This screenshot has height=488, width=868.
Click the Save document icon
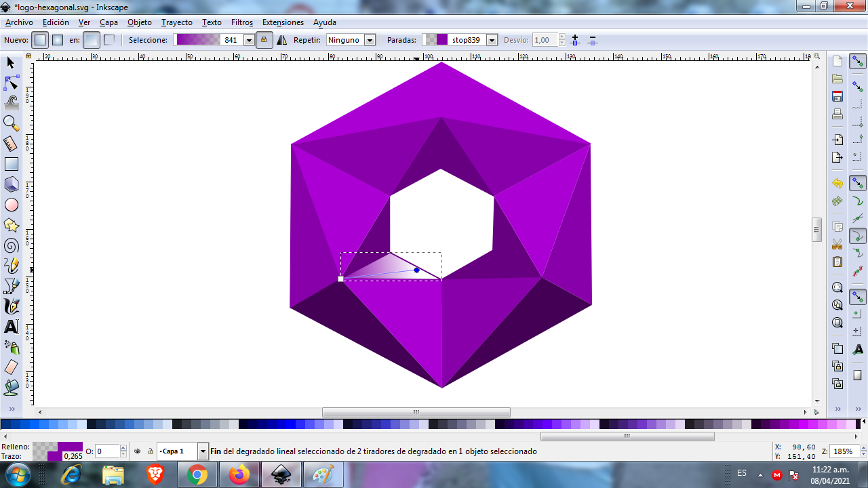[837, 96]
